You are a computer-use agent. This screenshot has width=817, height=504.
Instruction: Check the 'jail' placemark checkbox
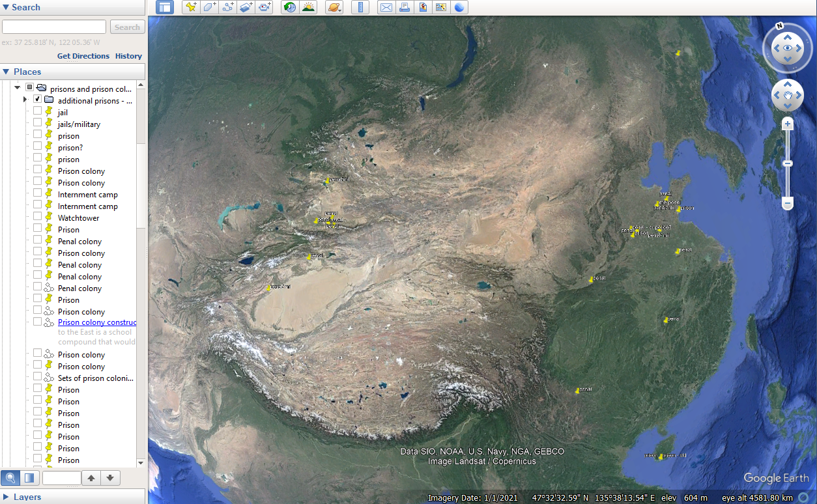click(38, 111)
